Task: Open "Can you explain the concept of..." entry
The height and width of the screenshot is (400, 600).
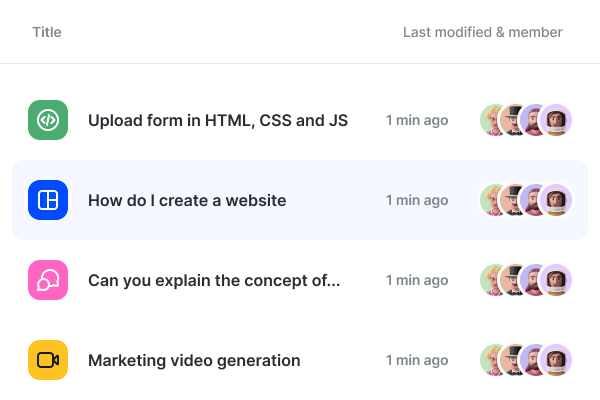Action: coord(214,280)
